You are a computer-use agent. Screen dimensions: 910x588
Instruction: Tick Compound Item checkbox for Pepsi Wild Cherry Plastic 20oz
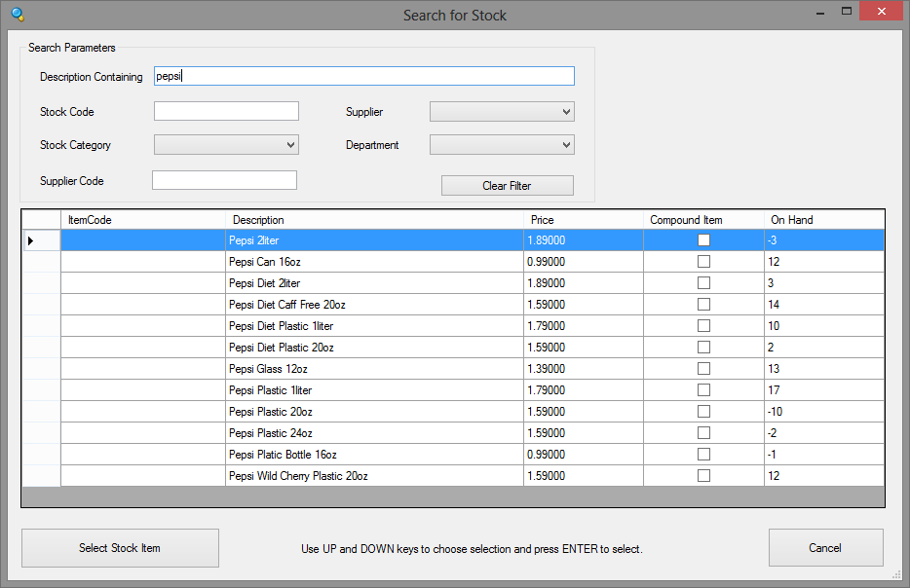703,476
